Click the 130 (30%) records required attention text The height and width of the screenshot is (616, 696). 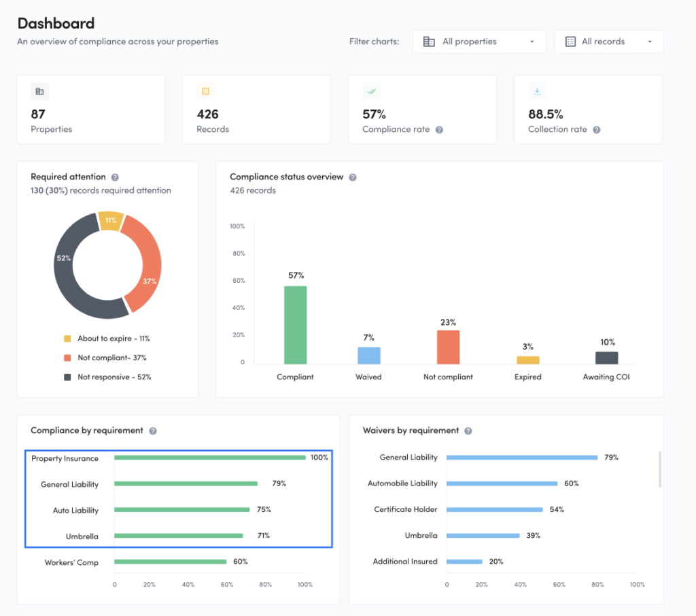tap(101, 190)
